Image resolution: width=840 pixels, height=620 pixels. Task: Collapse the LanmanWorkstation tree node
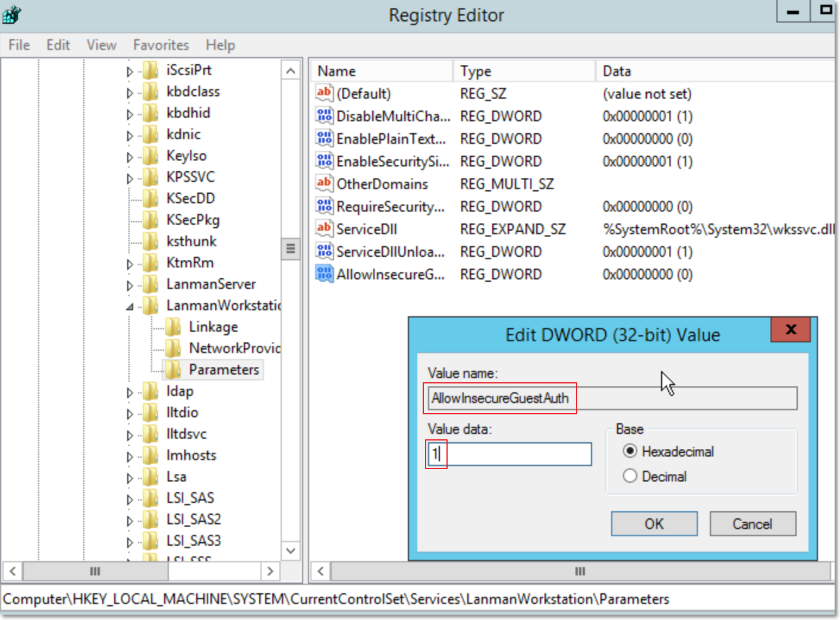point(130,307)
